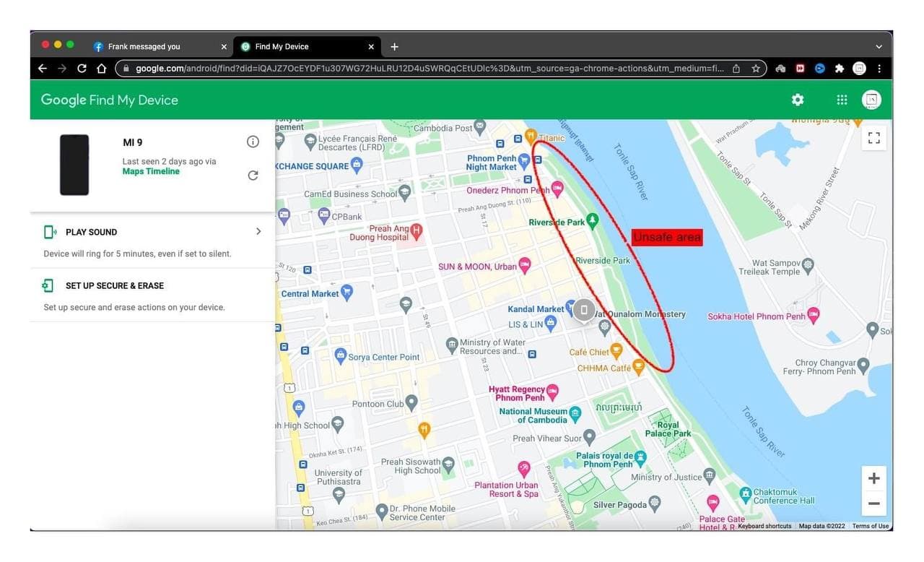Click the Hyatt Regency Phnom Penh hotel pin
The width and height of the screenshot is (924, 562).
pyautogui.click(x=553, y=392)
